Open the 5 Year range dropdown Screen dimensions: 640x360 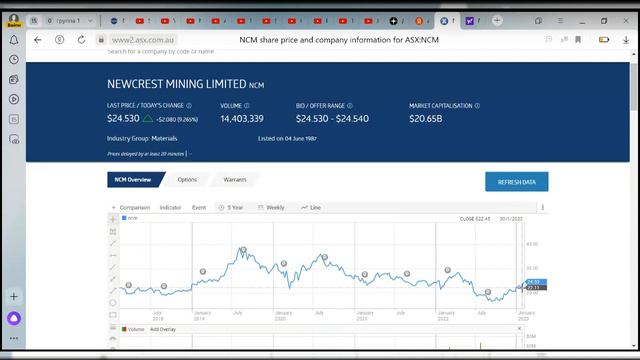(231, 207)
